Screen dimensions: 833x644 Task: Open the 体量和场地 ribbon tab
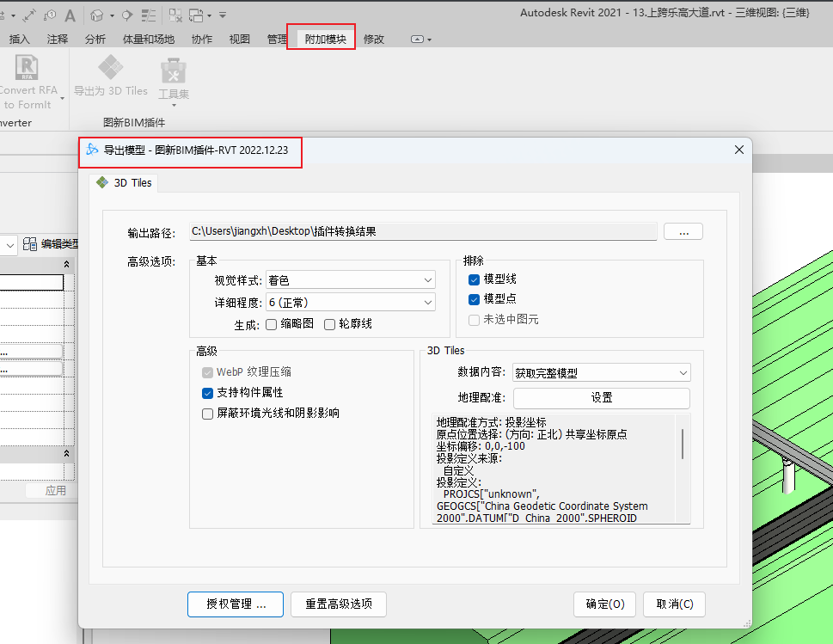(149, 39)
